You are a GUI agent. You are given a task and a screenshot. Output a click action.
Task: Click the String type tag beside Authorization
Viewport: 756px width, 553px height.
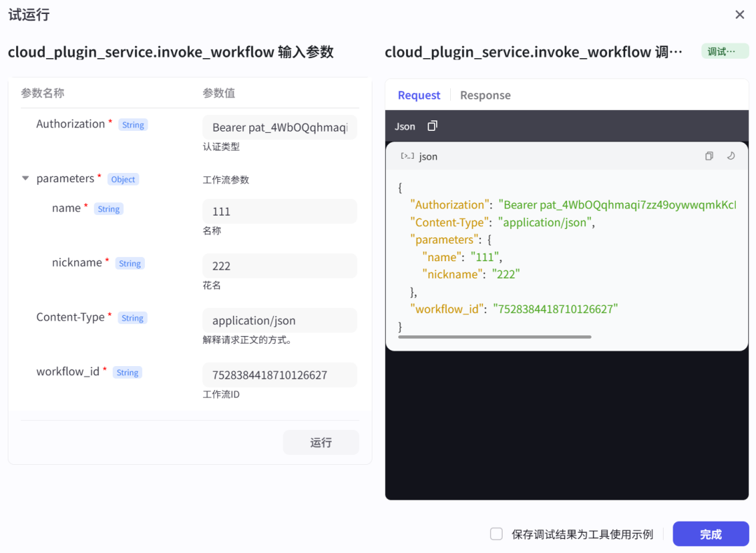pyautogui.click(x=133, y=125)
